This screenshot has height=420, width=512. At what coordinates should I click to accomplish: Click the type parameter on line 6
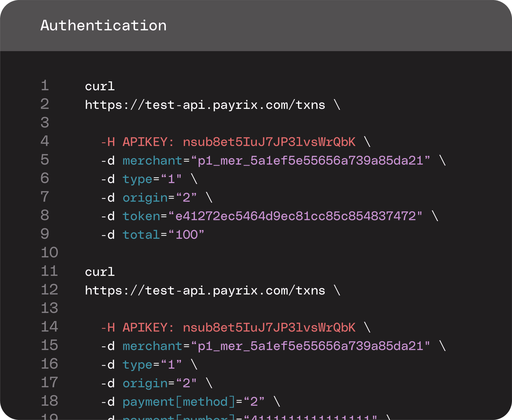(x=137, y=179)
